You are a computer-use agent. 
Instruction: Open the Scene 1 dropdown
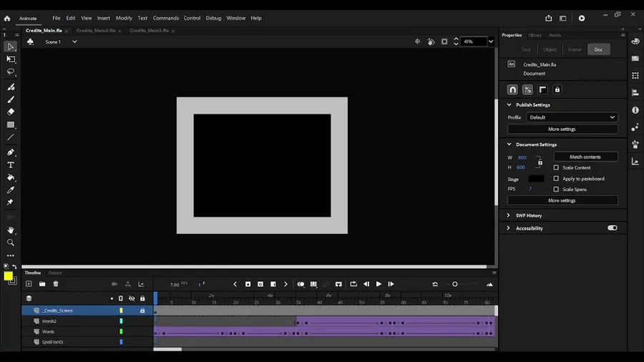pyautogui.click(x=74, y=42)
